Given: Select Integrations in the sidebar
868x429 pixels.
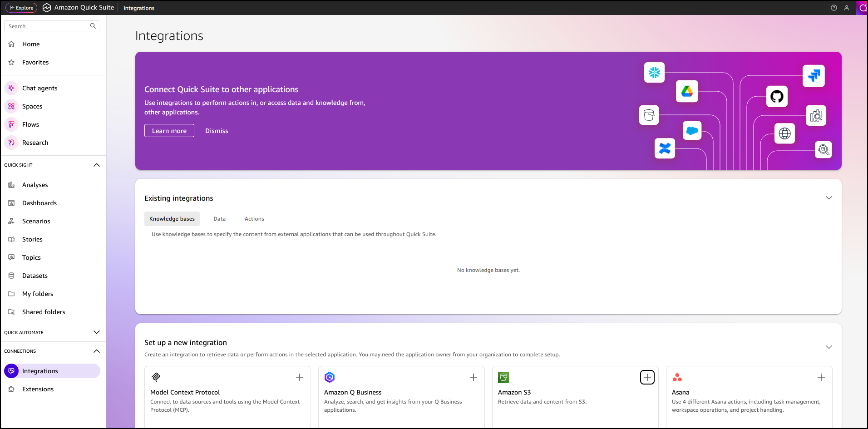Looking at the screenshot, I should coord(52,371).
